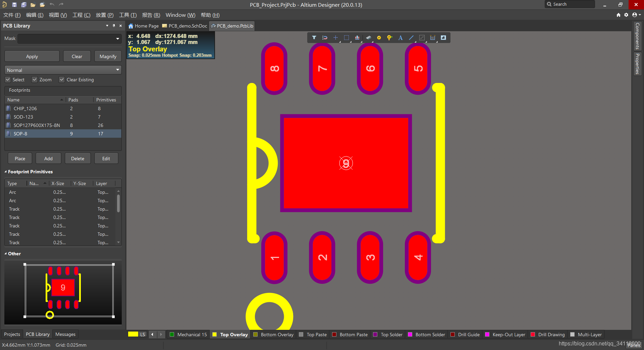644x350 pixels.
Task: Click the Add footprint button
Action: click(48, 159)
